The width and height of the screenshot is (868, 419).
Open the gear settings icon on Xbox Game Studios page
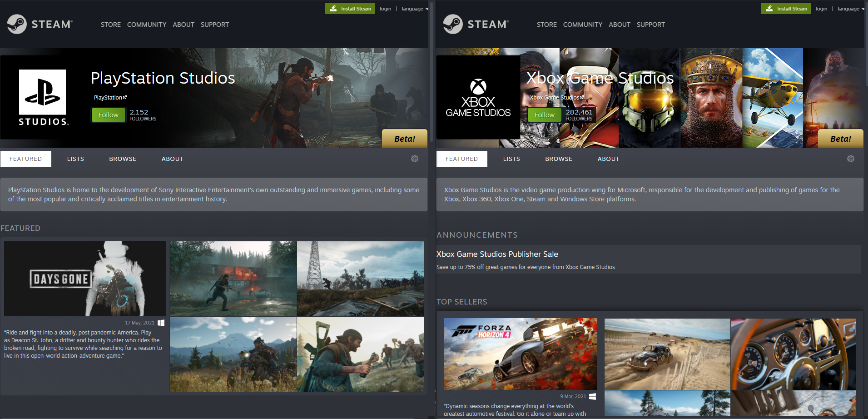[x=850, y=159]
